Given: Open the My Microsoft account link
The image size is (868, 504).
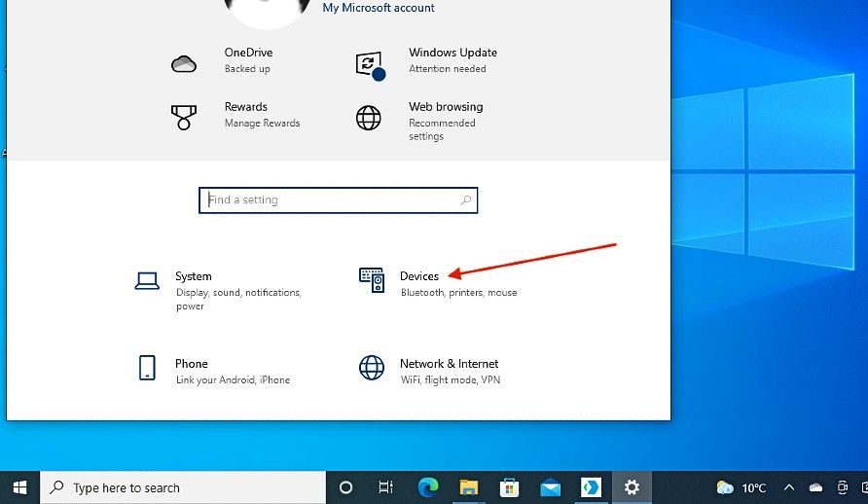Looking at the screenshot, I should pyautogui.click(x=379, y=8).
